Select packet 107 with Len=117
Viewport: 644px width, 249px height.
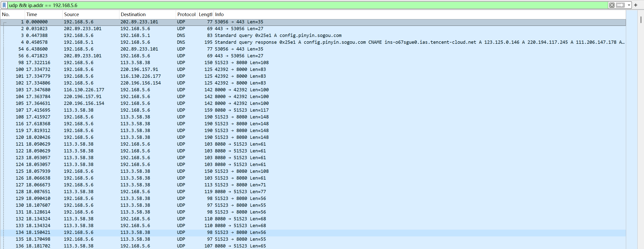[x=313, y=110]
